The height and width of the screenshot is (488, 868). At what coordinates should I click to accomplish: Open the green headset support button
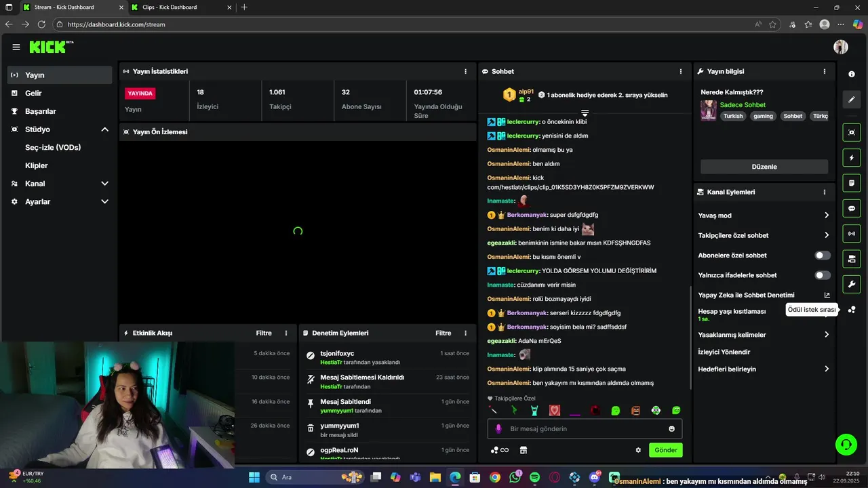click(x=846, y=445)
